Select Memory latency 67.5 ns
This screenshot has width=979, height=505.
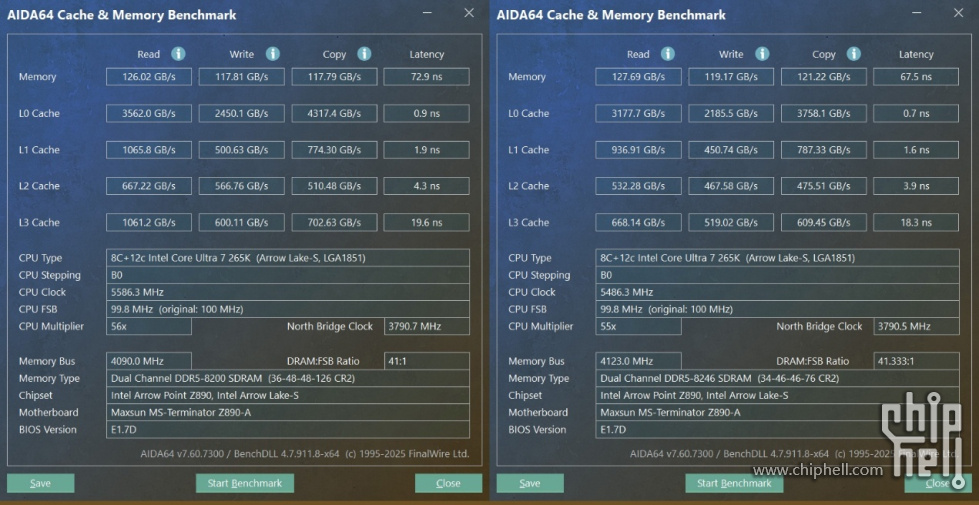[x=916, y=77]
